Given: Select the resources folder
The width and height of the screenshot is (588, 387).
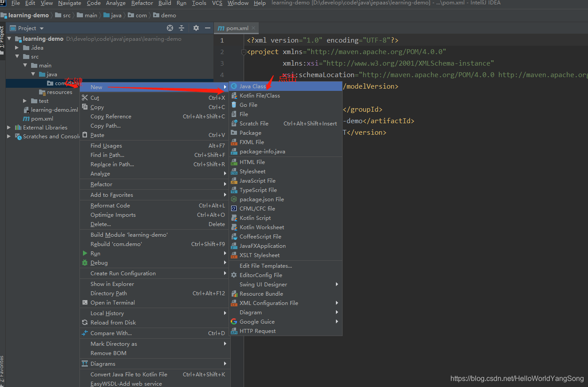Looking at the screenshot, I should click(x=59, y=92).
